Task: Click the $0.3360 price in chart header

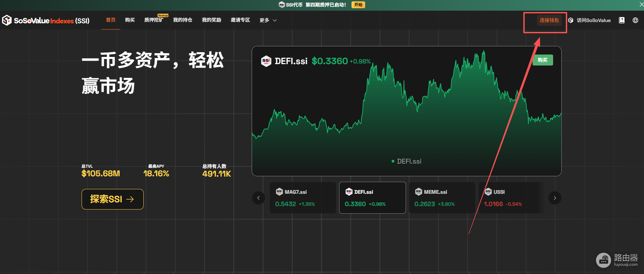Action: 330,61
